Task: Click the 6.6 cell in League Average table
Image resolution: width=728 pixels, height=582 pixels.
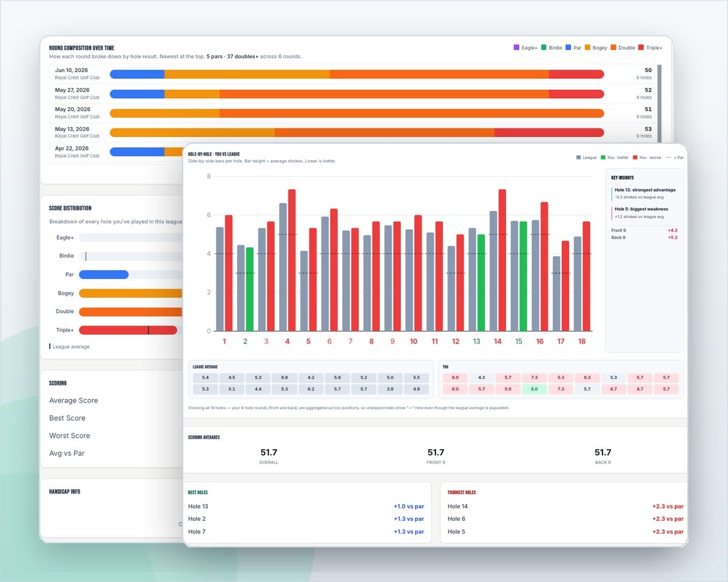Action: (x=284, y=378)
